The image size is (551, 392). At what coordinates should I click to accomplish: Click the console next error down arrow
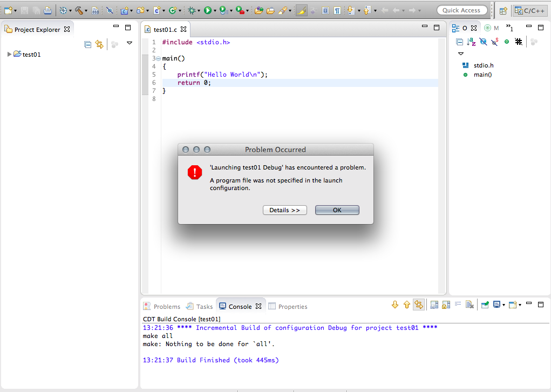coord(395,305)
